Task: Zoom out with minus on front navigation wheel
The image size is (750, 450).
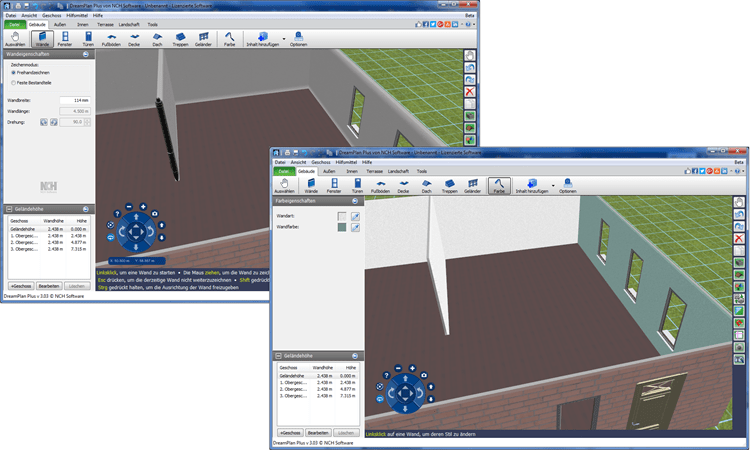Action: (398, 368)
